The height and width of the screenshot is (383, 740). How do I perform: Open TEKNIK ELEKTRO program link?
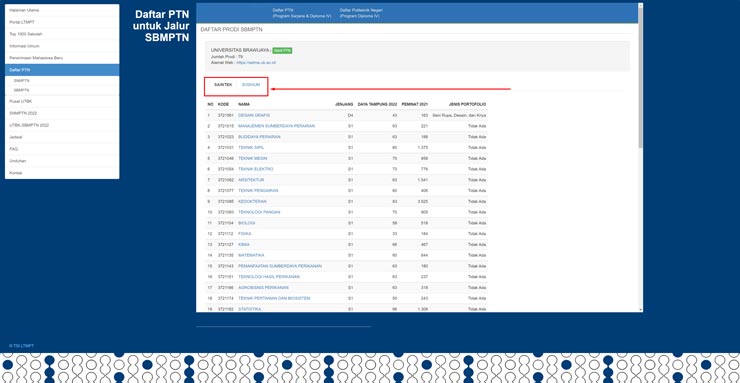point(256,169)
